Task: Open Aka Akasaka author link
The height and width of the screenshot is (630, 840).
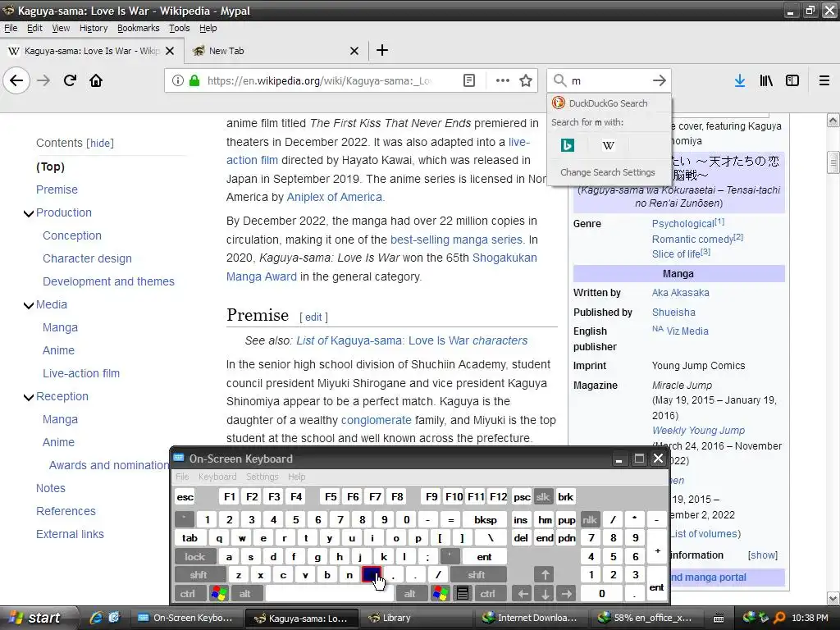Action: 680,293
